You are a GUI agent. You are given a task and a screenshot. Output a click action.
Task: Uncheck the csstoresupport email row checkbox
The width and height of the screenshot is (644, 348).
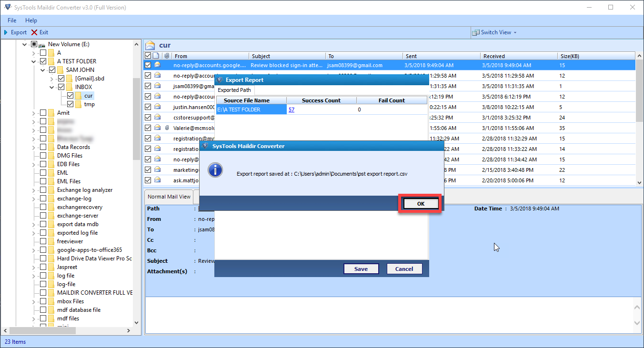(x=148, y=117)
